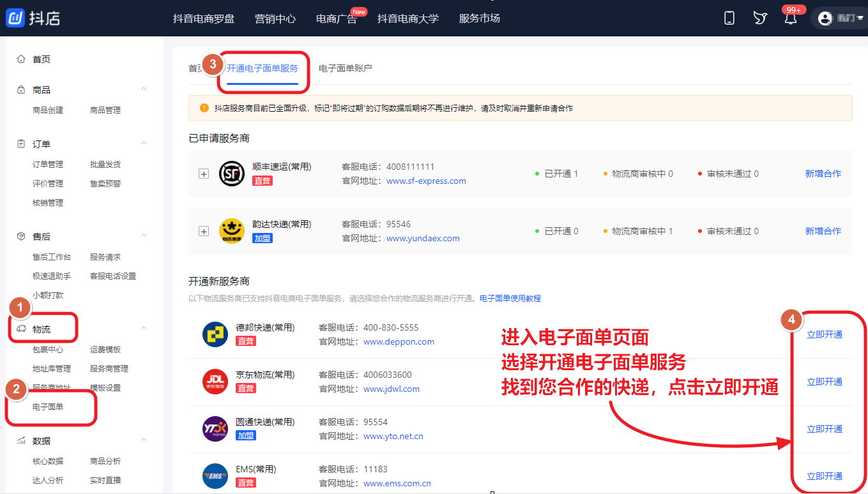Collapse the 售后 sidebar section chevron

click(144, 236)
